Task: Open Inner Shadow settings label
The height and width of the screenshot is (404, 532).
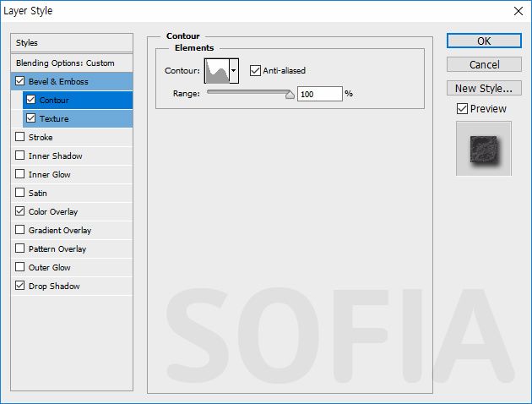Action: [56, 156]
